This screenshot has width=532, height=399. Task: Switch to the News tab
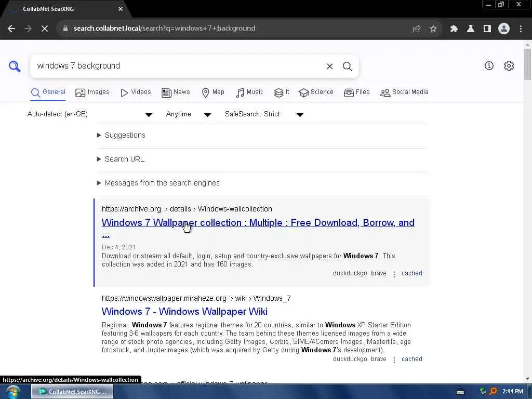click(x=176, y=92)
